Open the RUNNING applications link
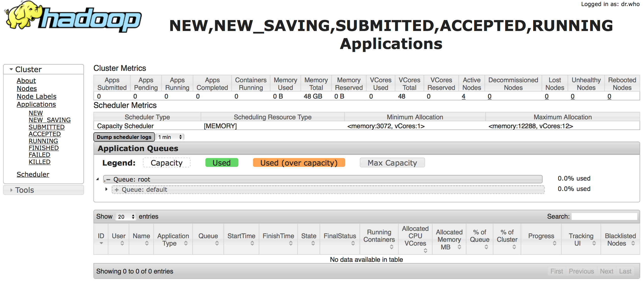Viewport: 644px width, 289px height. click(x=43, y=141)
